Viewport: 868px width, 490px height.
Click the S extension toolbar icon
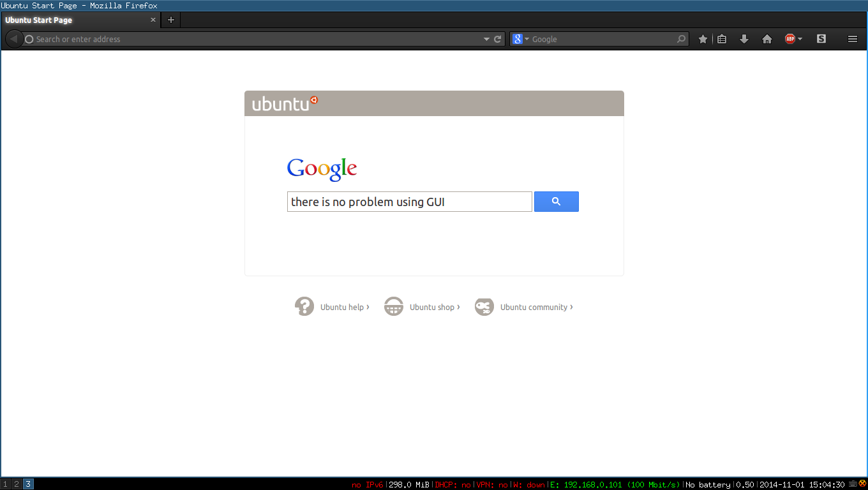821,39
